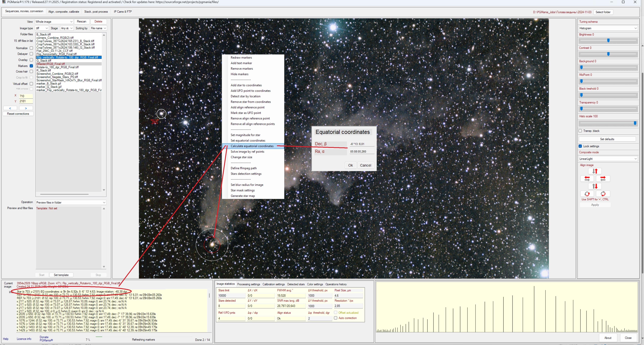Viewport: 644px width, 345px height.
Task: Choose 'Solve image by ref points' menu entry
Action: [247, 152]
